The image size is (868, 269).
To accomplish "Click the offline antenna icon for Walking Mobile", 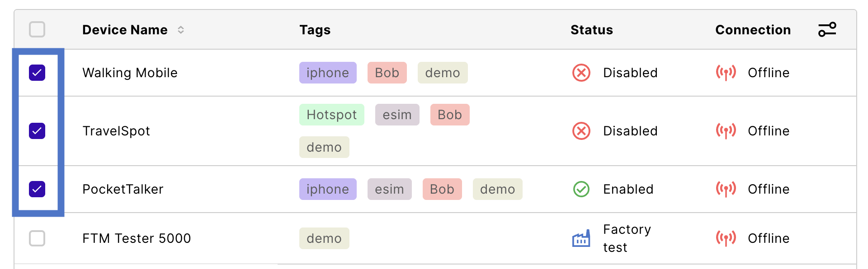I will coord(726,73).
